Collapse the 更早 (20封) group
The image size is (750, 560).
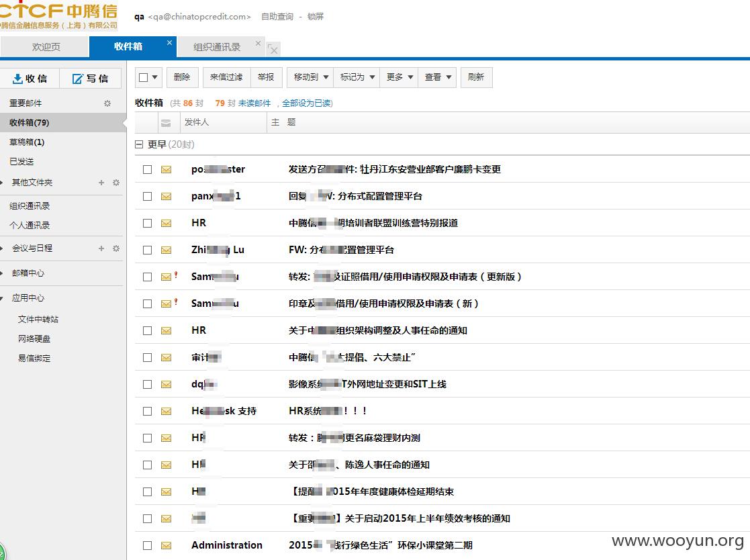139,144
